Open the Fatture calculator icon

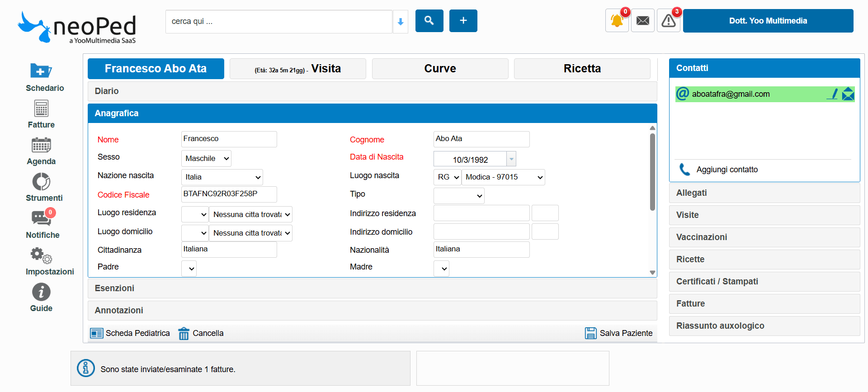(41, 109)
